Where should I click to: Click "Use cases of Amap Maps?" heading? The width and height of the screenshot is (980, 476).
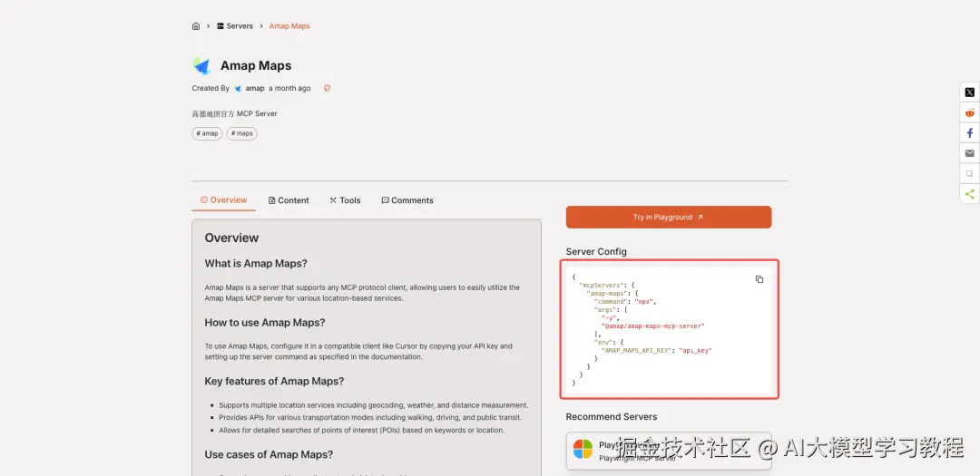tap(269, 455)
